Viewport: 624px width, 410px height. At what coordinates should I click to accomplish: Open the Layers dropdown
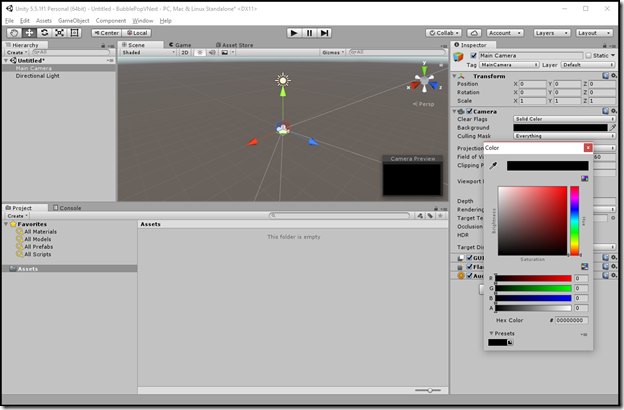(552, 33)
